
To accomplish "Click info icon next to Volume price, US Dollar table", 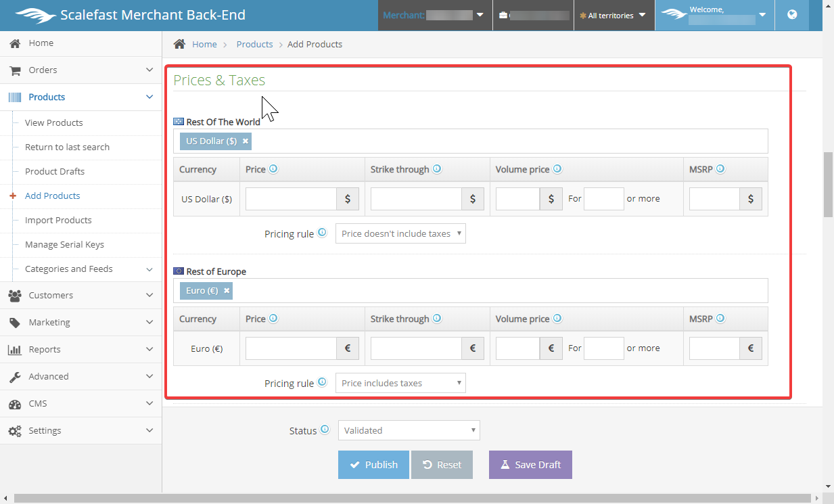I will point(557,169).
